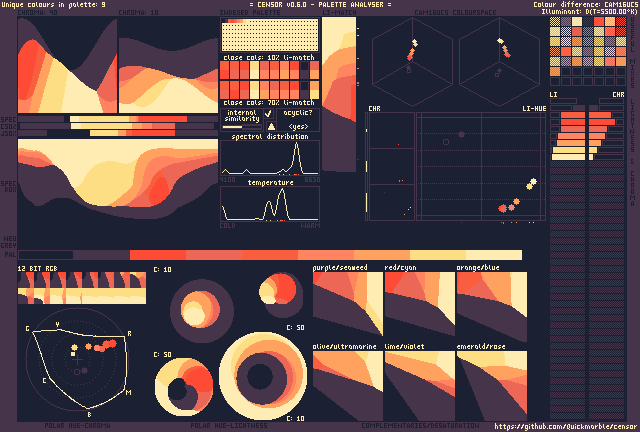
Task: Click the 'Illuminant: D(T=5500.00°K)' text
Action: point(589,11)
